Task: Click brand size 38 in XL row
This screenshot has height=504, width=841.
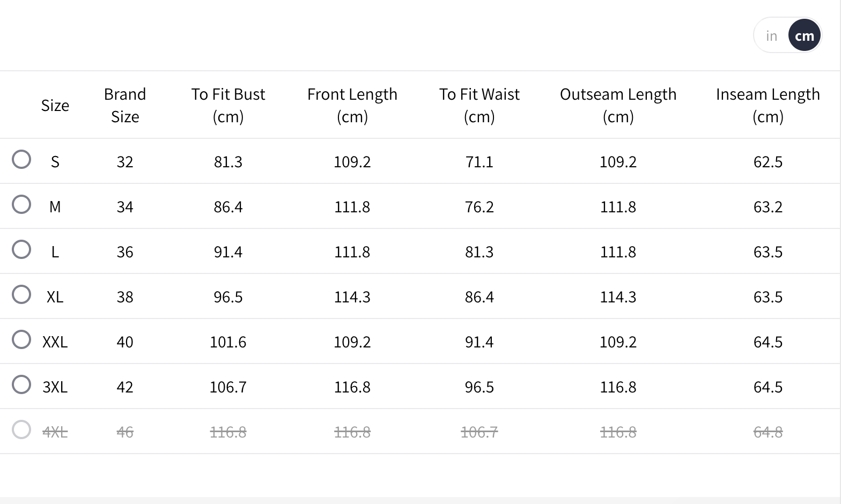Action: coord(125,297)
